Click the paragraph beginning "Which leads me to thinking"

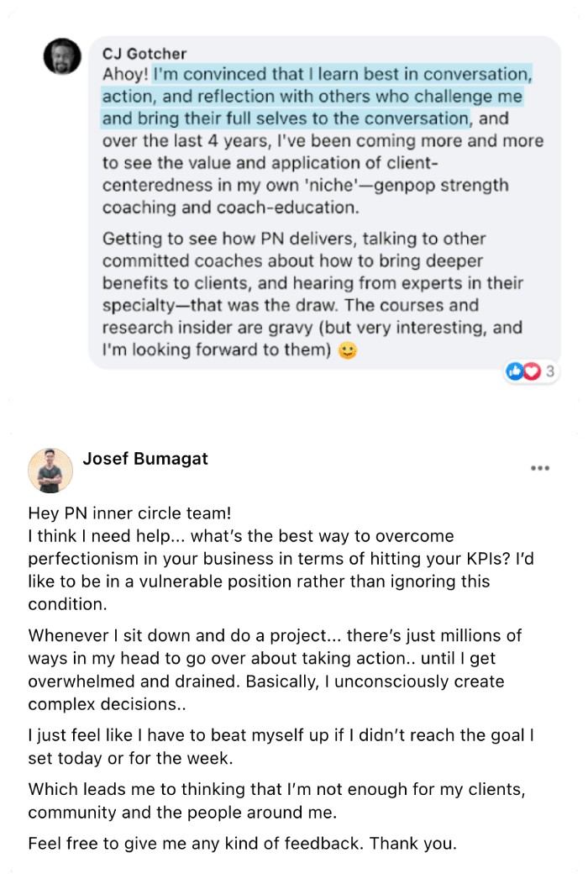pos(277,800)
